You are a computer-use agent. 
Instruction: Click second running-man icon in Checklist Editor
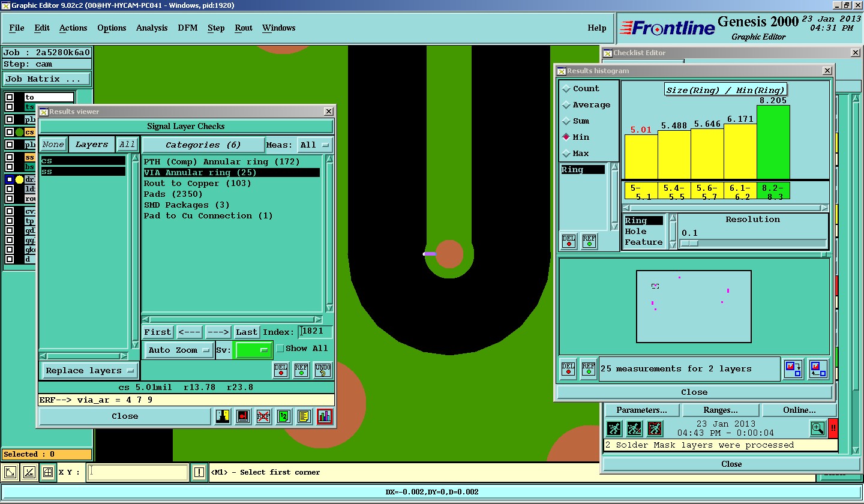point(634,428)
